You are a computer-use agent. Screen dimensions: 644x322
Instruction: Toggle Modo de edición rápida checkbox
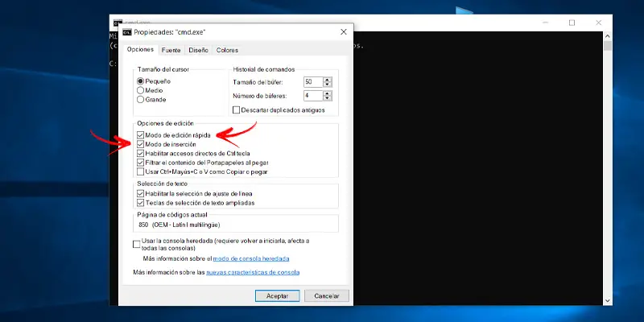coord(140,134)
